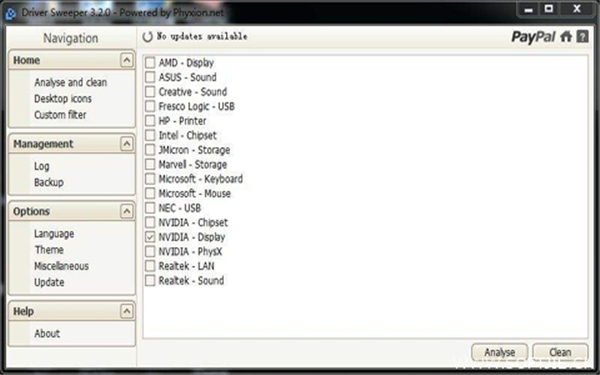Open the help question mark icon
This screenshot has width=600, height=375.
click(x=582, y=37)
